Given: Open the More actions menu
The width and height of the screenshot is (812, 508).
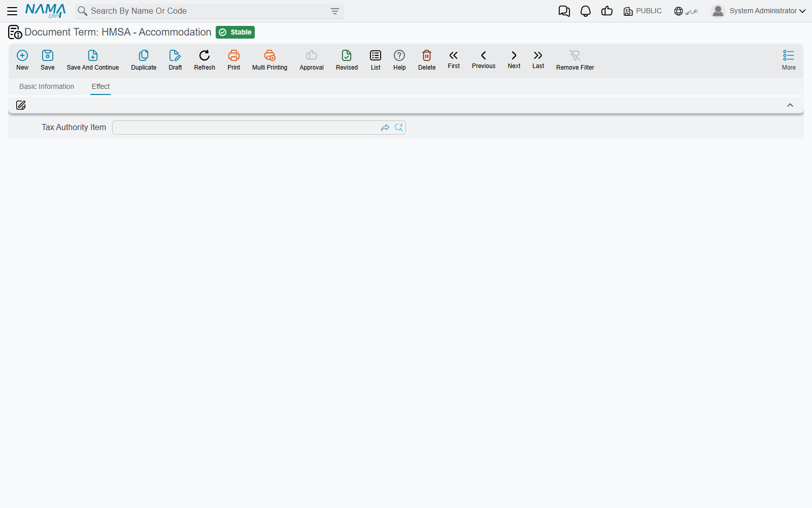Looking at the screenshot, I should point(789,60).
